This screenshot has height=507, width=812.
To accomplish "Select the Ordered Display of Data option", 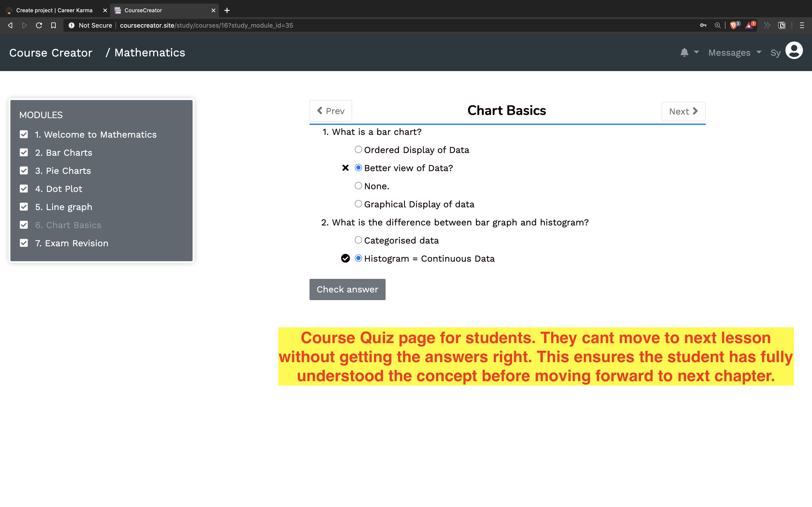I will pyautogui.click(x=358, y=150).
